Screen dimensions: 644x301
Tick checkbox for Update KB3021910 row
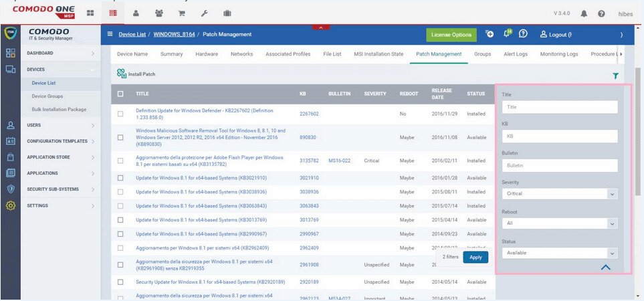click(120, 178)
